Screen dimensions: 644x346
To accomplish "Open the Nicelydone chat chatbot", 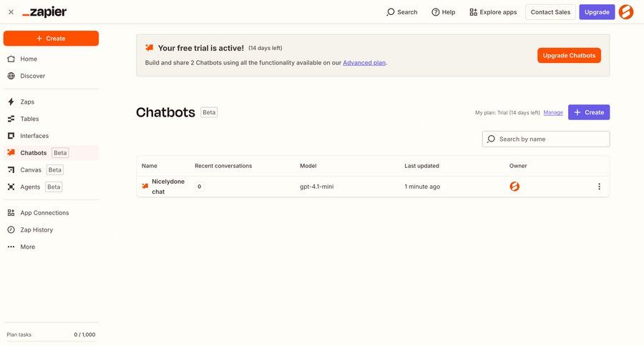I will tap(168, 187).
